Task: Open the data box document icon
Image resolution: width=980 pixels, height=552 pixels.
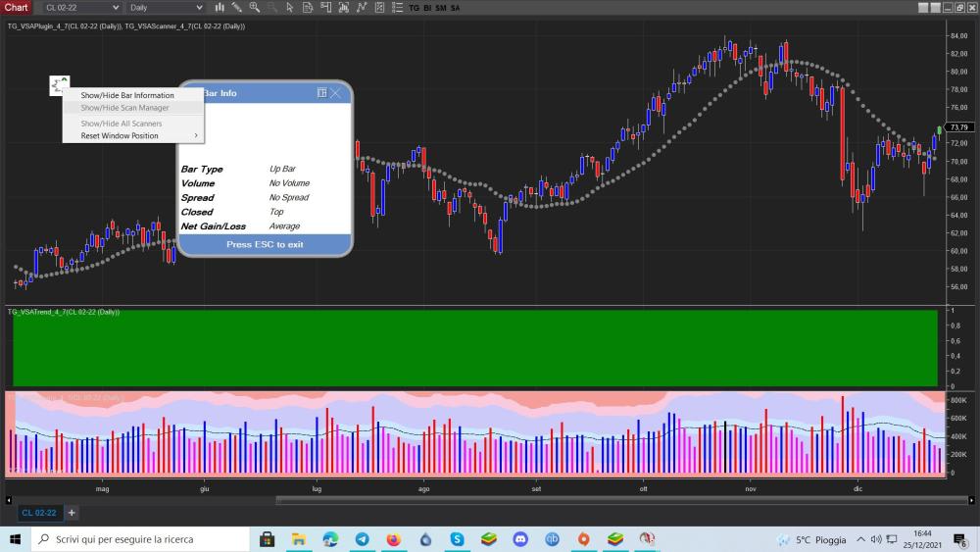Action: click(308, 8)
